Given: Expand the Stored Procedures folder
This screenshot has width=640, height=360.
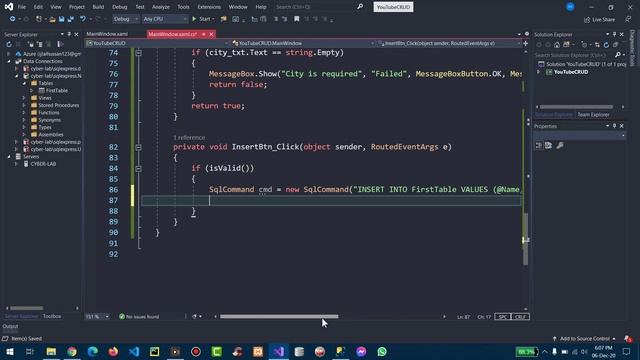Looking at the screenshot, I should pos(24,105).
